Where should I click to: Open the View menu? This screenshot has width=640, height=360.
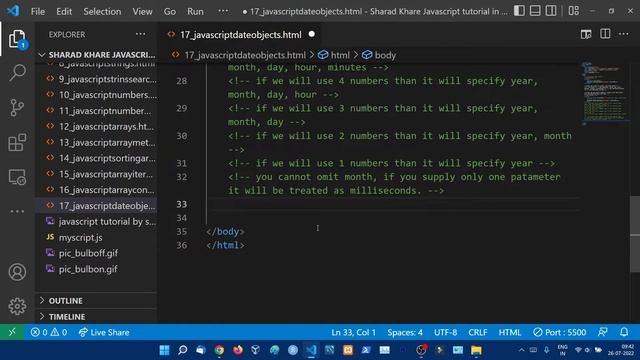pyautogui.click(x=142, y=11)
